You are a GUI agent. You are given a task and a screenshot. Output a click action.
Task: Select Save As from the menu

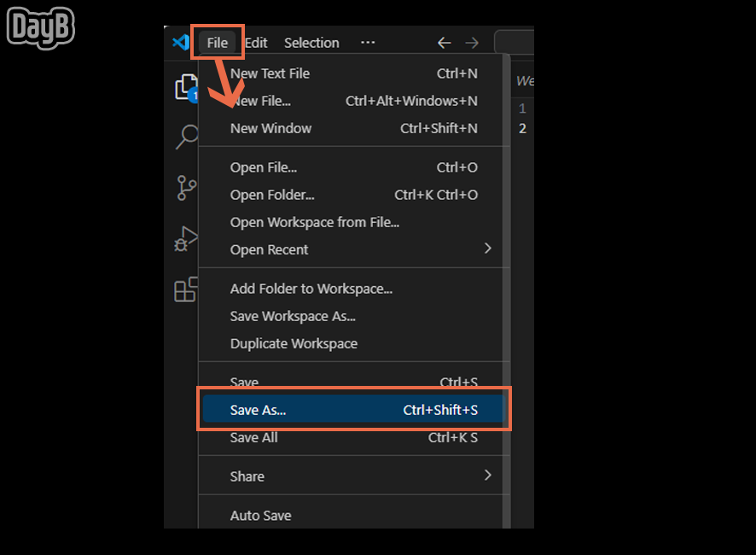[258, 410]
